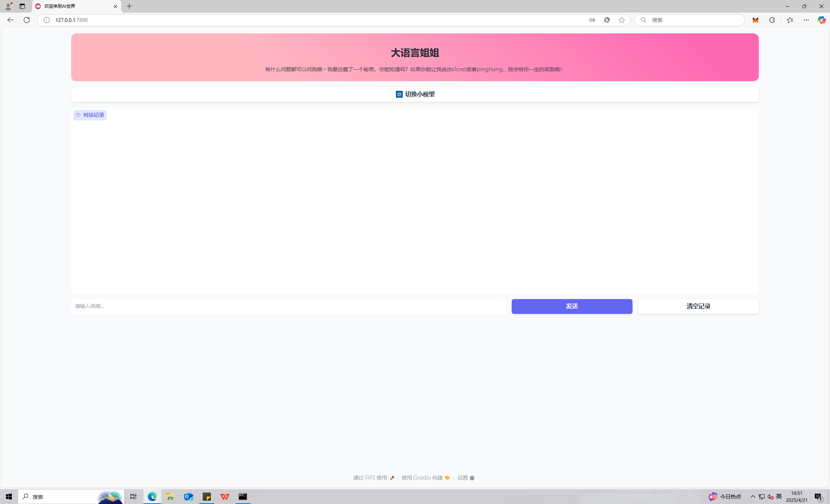The height and width of the screenshot is (504, 830).
Task: Click the taskbar 搜索 search box
Action: click(70, 497)
